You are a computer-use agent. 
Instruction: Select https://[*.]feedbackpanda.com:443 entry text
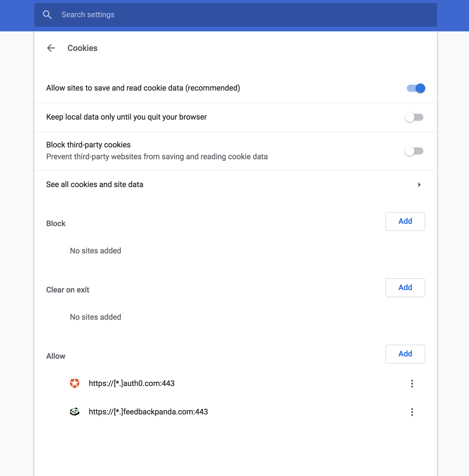pyautogui.click(x=148, y=412)
